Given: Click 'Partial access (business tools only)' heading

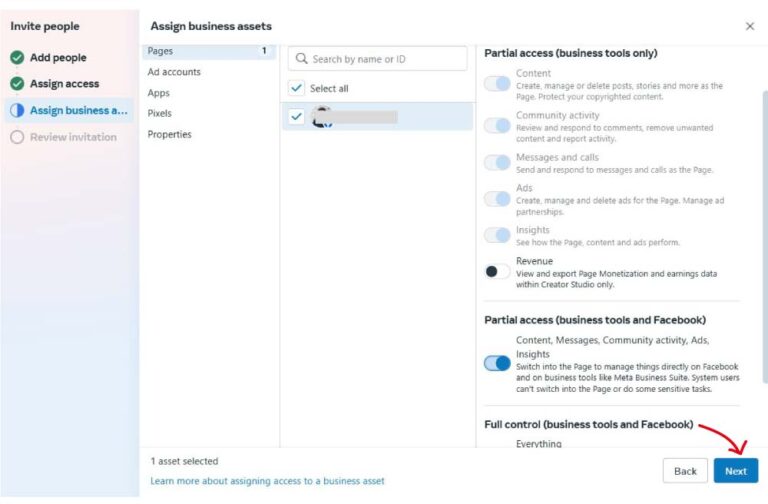Looking at the screenshot, I should (x=571, y=53).
